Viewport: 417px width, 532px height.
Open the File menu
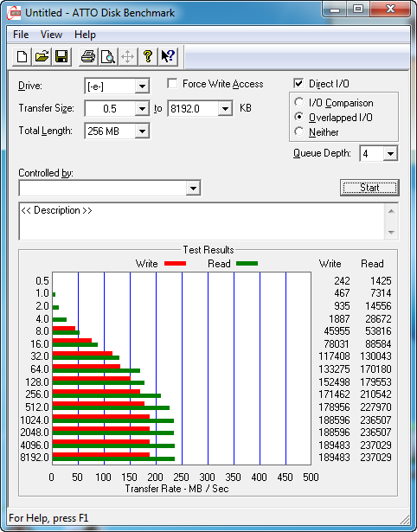tap(21, 35)
